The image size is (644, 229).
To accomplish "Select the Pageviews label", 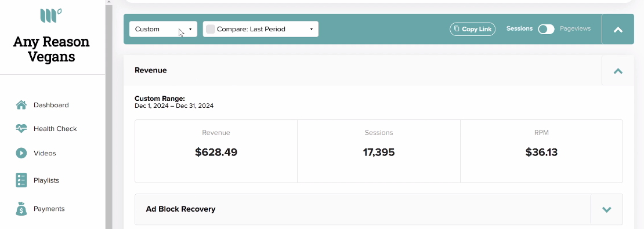I will pos(575,29).
